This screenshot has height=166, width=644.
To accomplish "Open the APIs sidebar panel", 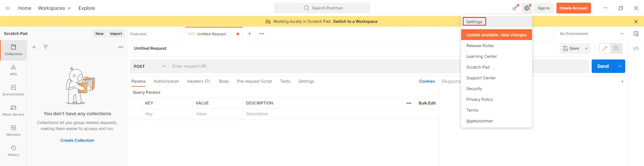I will click(x=13, y=70).
